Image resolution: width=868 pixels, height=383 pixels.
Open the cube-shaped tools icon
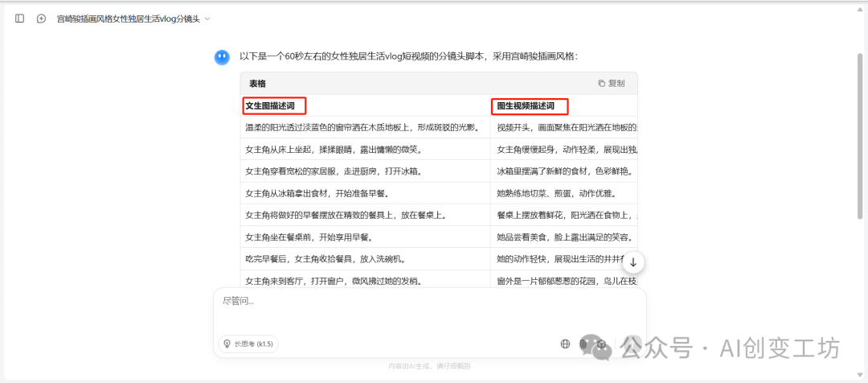point(601,344)
